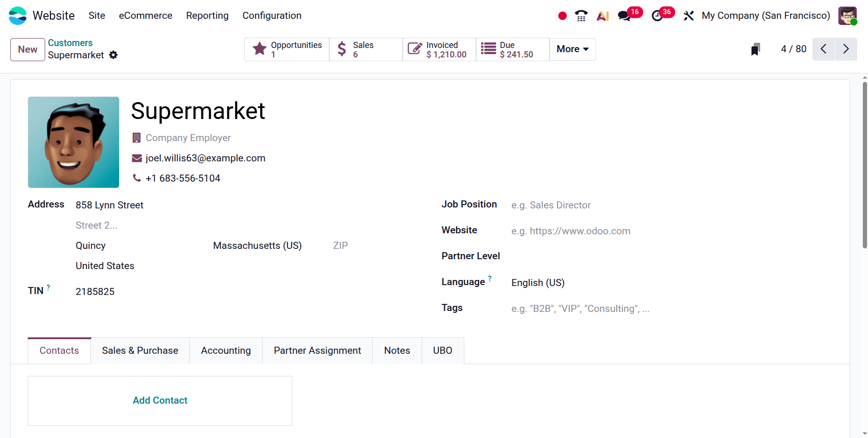Switch to the Partner Assignment tab
This screenshot has height=438, width=868.
pos(318,350)
